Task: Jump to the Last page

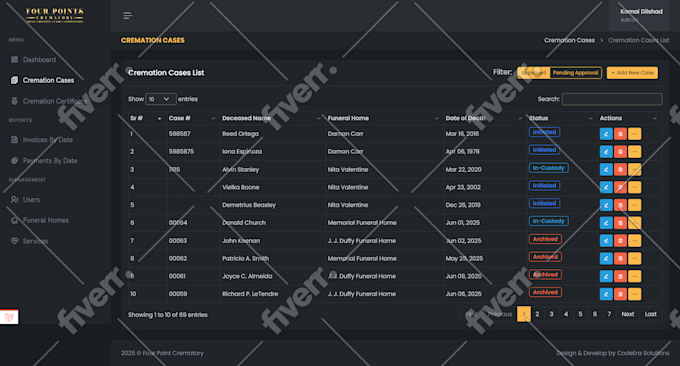Action: pos(651,314)
